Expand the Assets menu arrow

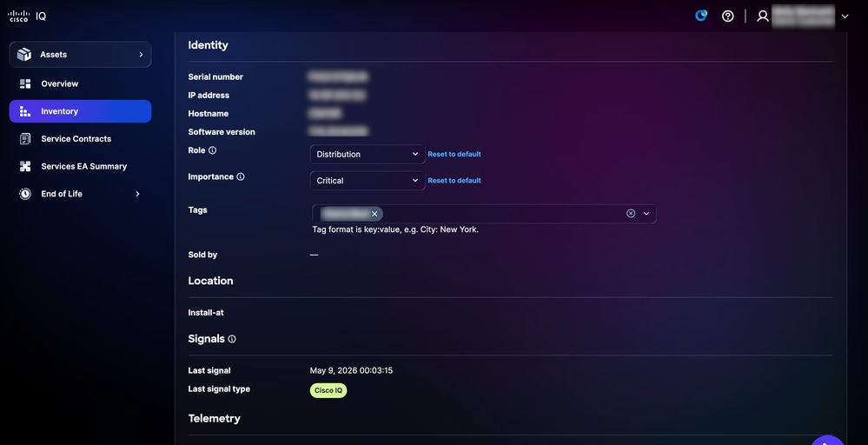[141, 54]
